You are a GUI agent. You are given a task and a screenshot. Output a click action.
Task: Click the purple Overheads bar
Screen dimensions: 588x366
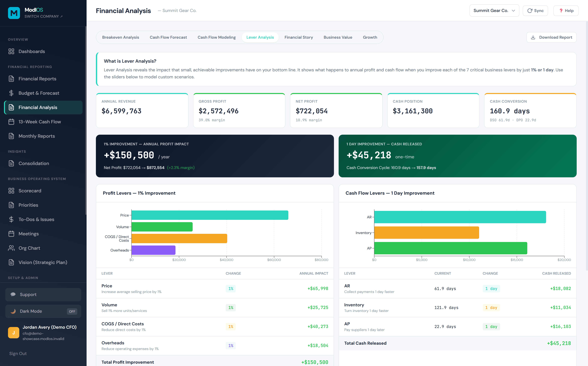tap(153, 250)
